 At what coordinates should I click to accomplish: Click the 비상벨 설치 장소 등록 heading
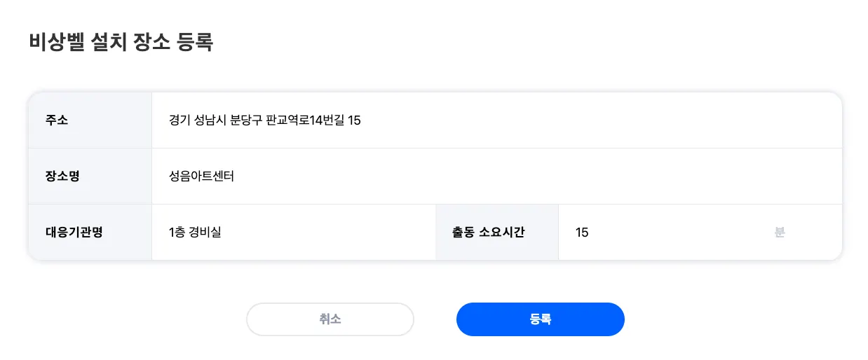[x=121, y=42]
